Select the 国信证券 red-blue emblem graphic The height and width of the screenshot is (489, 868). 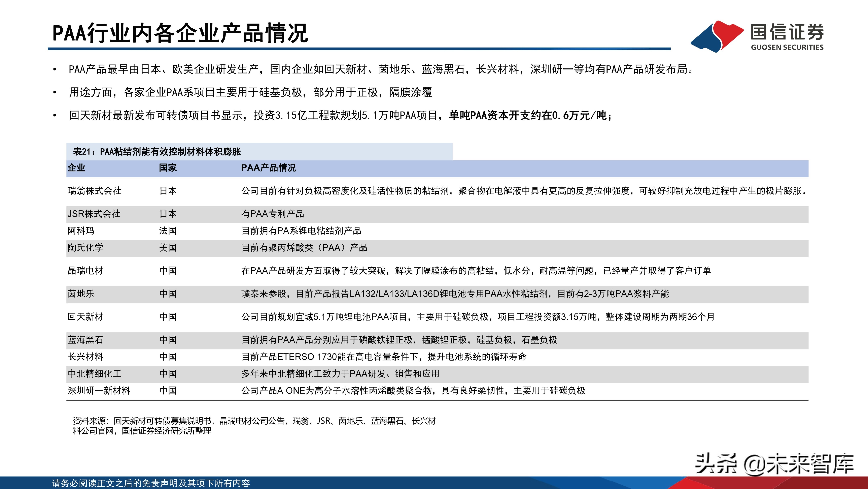[x=718, y=34]
